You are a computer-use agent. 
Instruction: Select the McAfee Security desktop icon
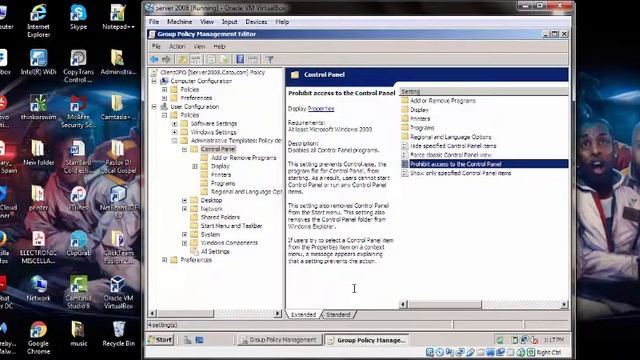click(78, 111)
